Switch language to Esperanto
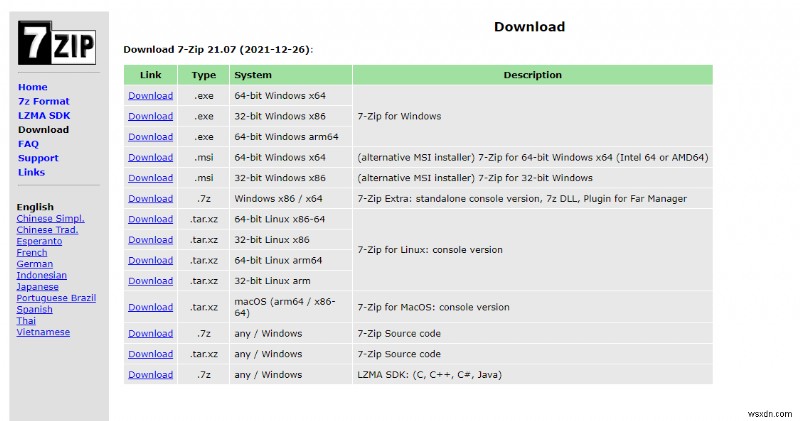800x421 pixels. (39, 241)
